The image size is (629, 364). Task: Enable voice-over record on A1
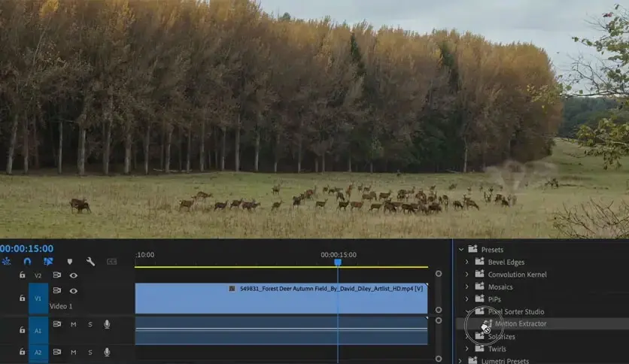click(107, 324)
